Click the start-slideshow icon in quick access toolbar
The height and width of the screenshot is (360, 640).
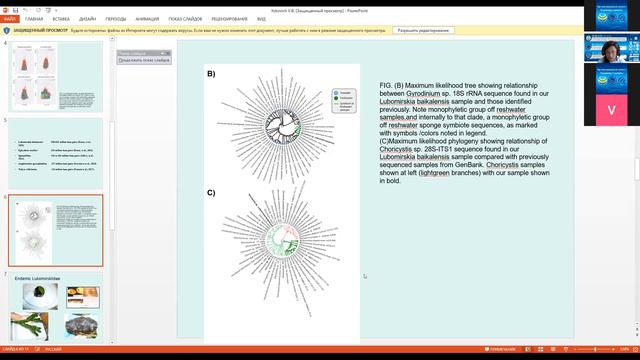click(48, 10)
